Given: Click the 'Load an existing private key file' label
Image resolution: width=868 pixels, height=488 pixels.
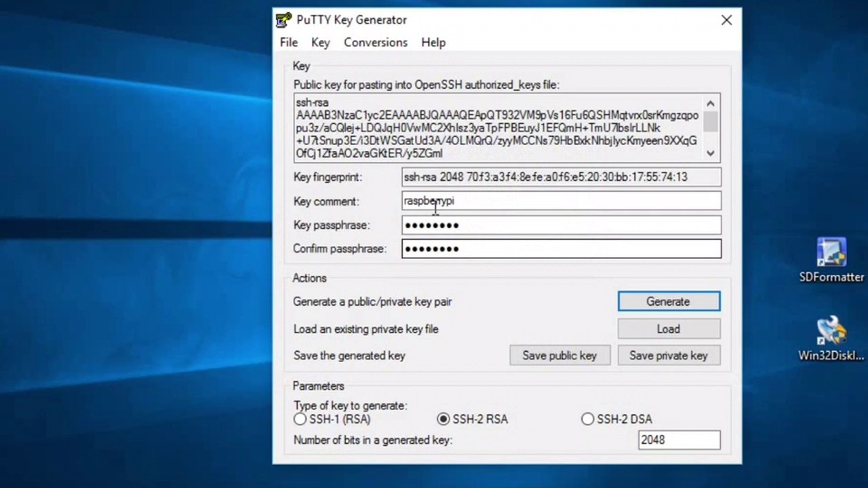Looking at the screenshot, I should [366, 329].
